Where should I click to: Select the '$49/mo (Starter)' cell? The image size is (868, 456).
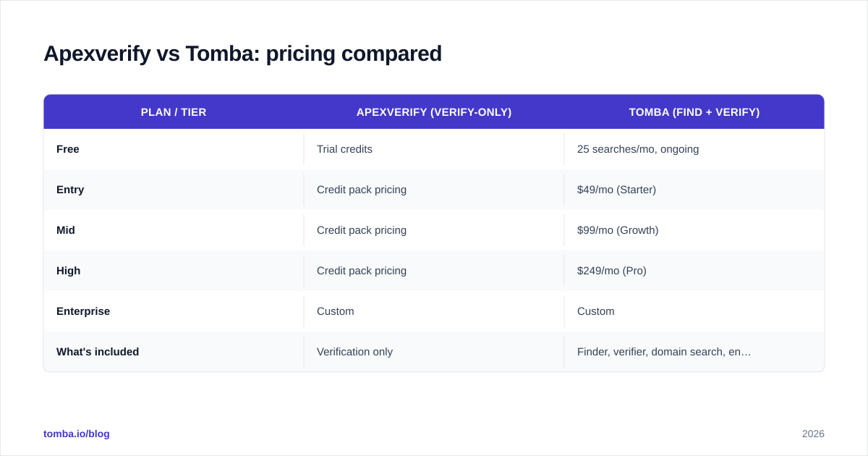coord(616,190)
